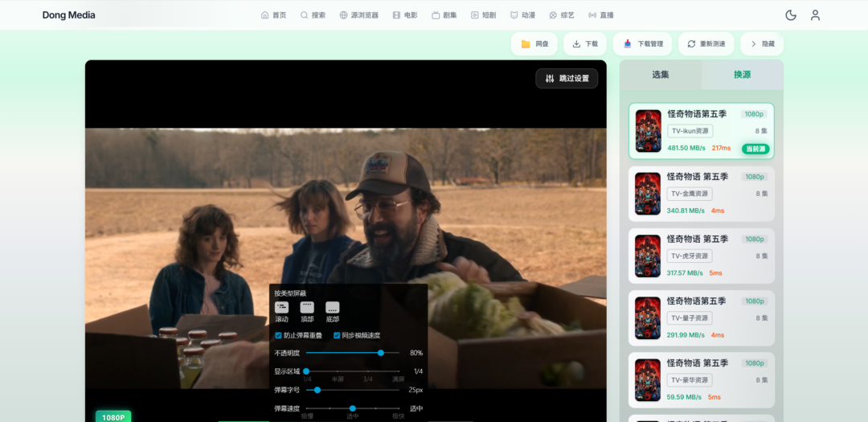This screenshot has width=868, height=422.
Task: Switch to the TV-虎牙资源 source
Action: pos(702,256)
